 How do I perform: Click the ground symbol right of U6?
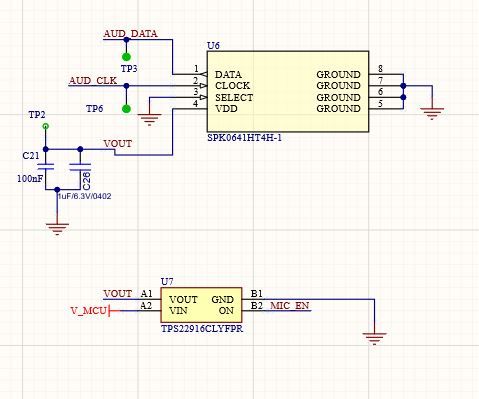pos(432,114)
